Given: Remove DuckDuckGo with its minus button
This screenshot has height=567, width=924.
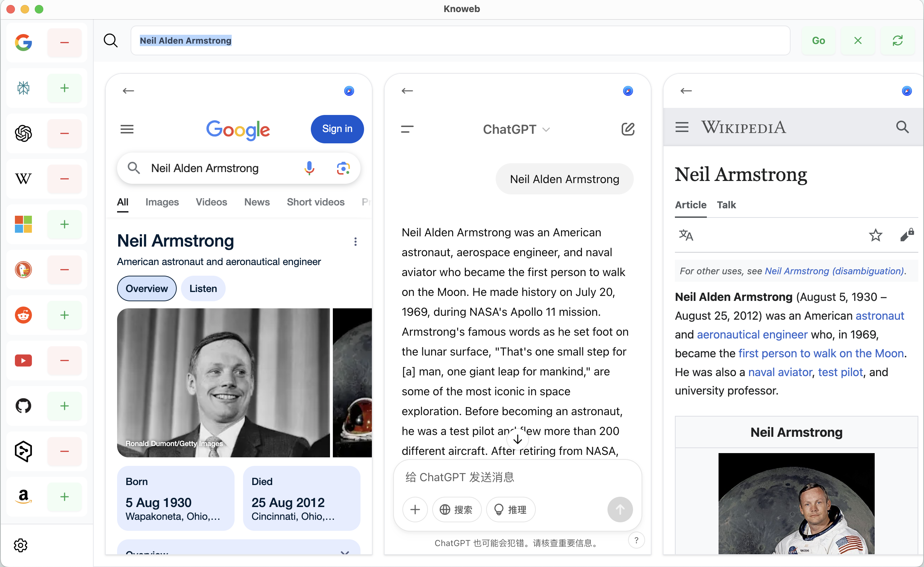Looking at the screenshot, I should tap(65, 270).
